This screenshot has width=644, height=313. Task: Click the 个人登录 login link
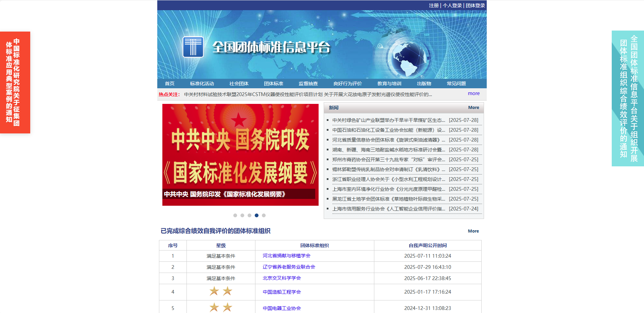452,5
